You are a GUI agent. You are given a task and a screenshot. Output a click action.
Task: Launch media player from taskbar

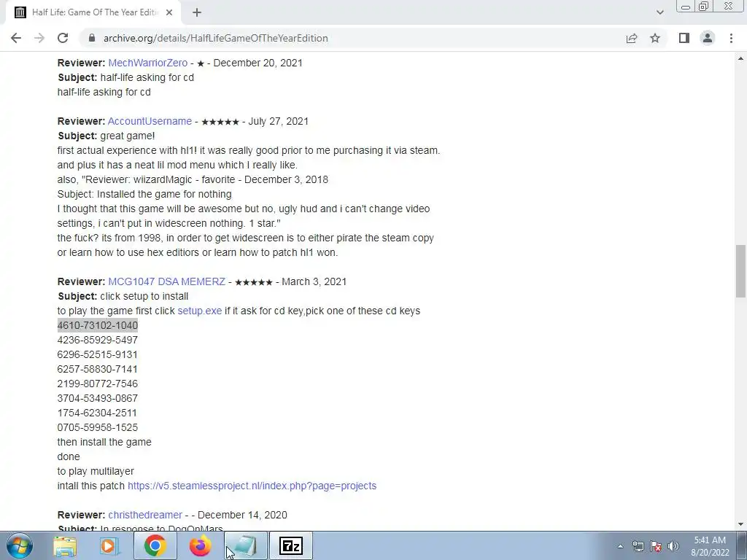109,545
